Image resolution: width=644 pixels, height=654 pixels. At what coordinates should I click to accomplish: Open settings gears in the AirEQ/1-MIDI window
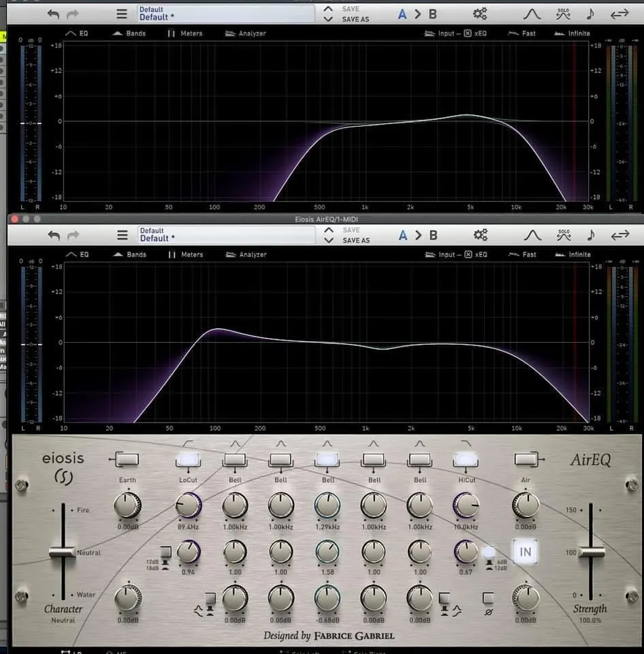(480, 235)
